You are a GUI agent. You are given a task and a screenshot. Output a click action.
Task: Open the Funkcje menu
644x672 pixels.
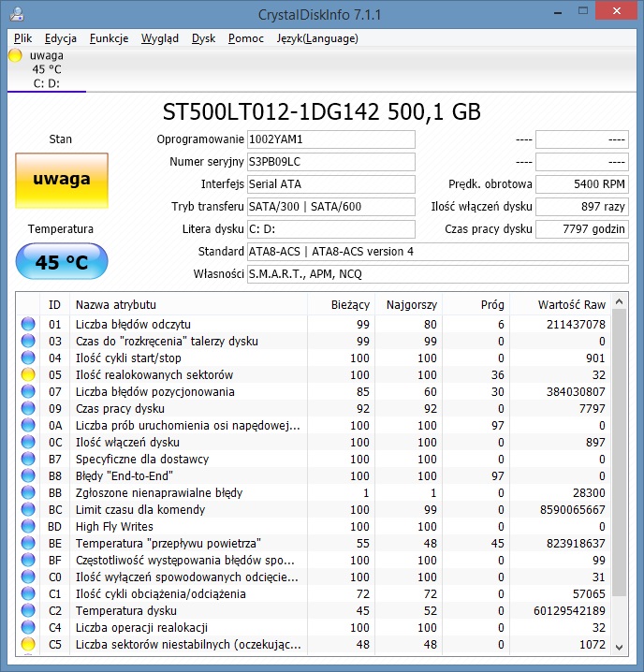pyautogui.click(x=109, y=38)
